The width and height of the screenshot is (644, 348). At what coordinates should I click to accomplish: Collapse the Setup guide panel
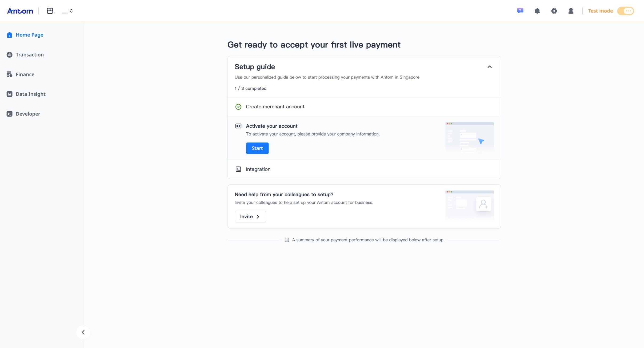(489, 67)
